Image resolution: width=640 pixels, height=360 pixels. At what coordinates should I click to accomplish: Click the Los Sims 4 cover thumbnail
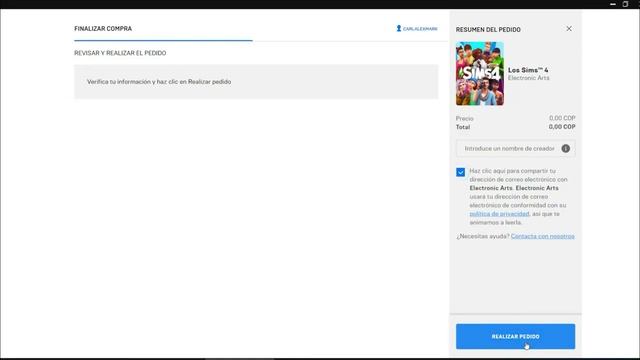[x=480, y=73]
